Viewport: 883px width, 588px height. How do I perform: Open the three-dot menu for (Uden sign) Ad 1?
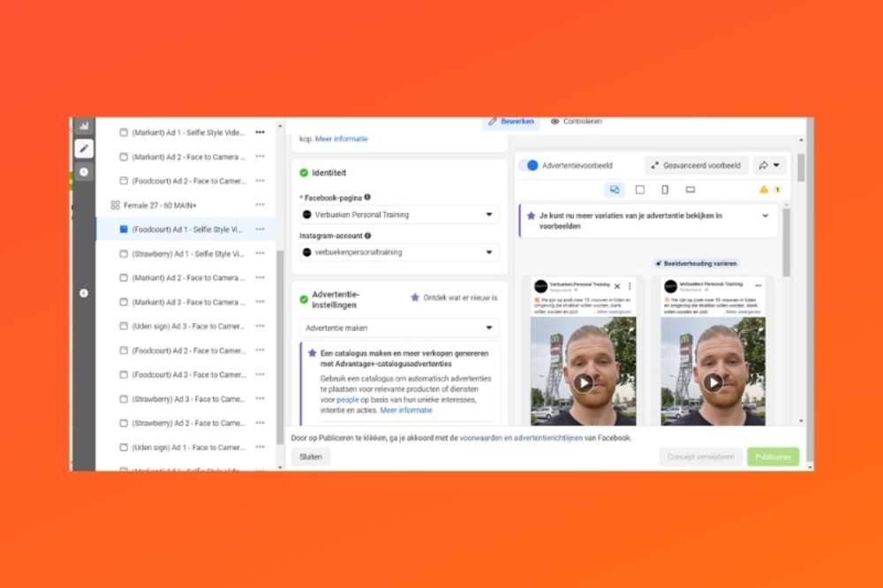click(x=260, y=448)
